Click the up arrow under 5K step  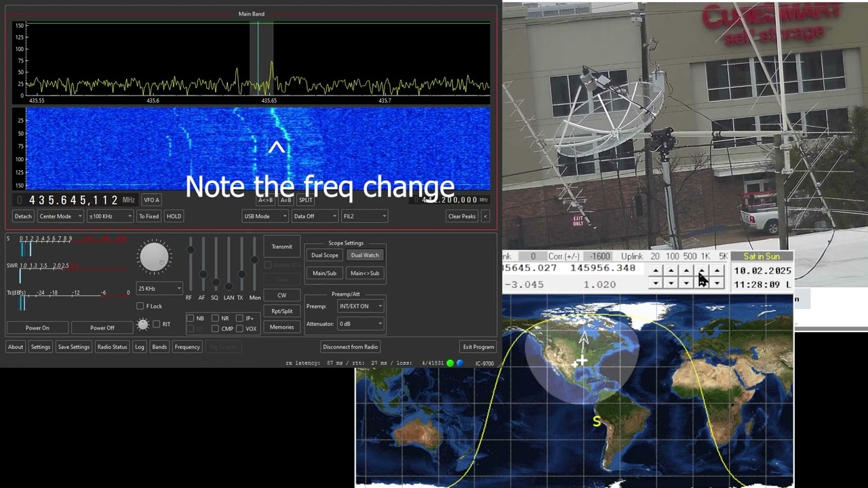717,270
